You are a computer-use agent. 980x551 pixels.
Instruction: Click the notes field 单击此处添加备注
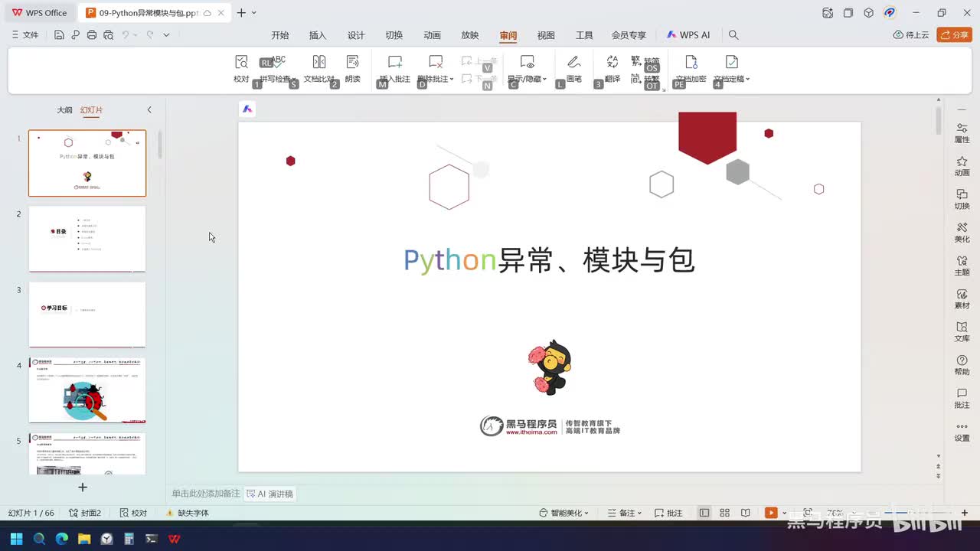click(x=205, y=494)
